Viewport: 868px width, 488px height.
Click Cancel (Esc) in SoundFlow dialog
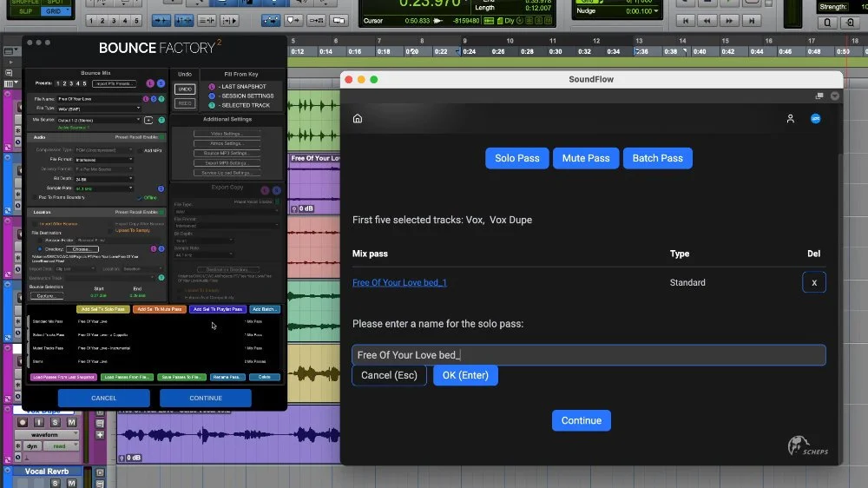coord(389,375)
